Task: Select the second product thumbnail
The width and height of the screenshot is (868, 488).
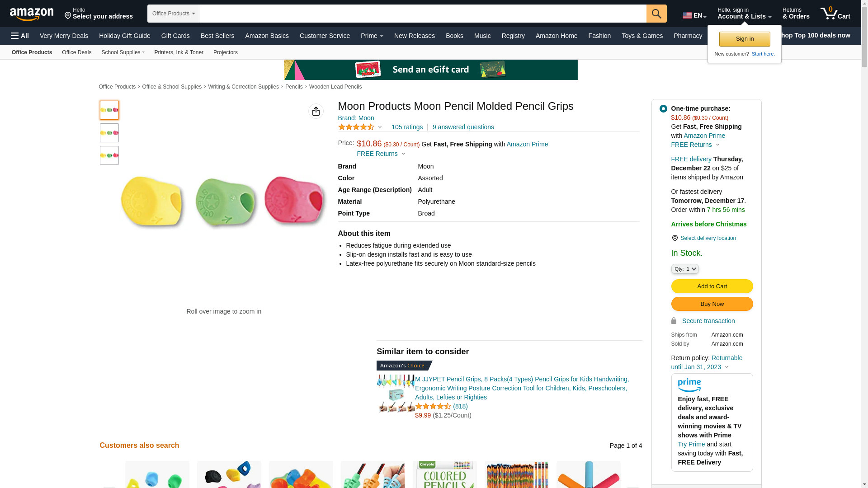Action: [x=109, y=133]
